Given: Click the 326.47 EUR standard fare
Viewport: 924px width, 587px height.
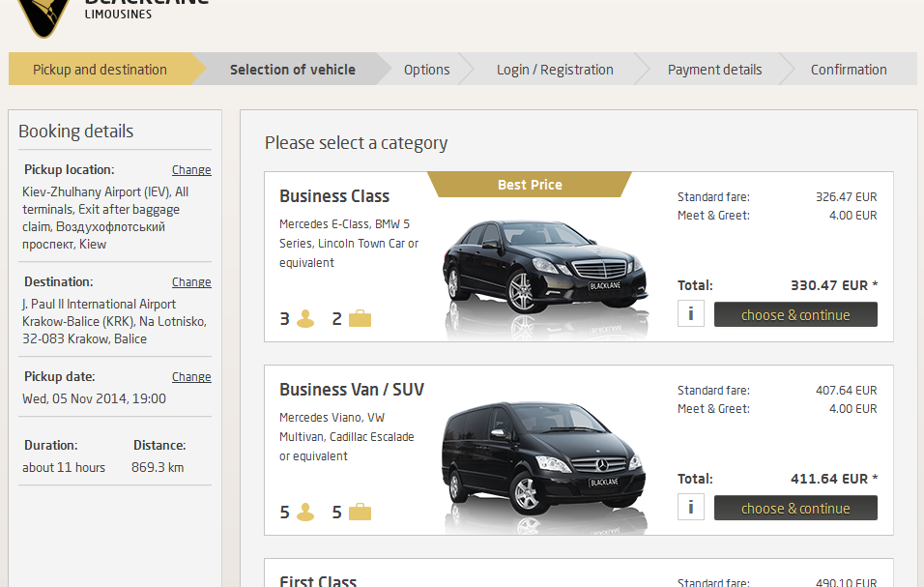Looking at the screenshot, I should [x=847, y=197].
